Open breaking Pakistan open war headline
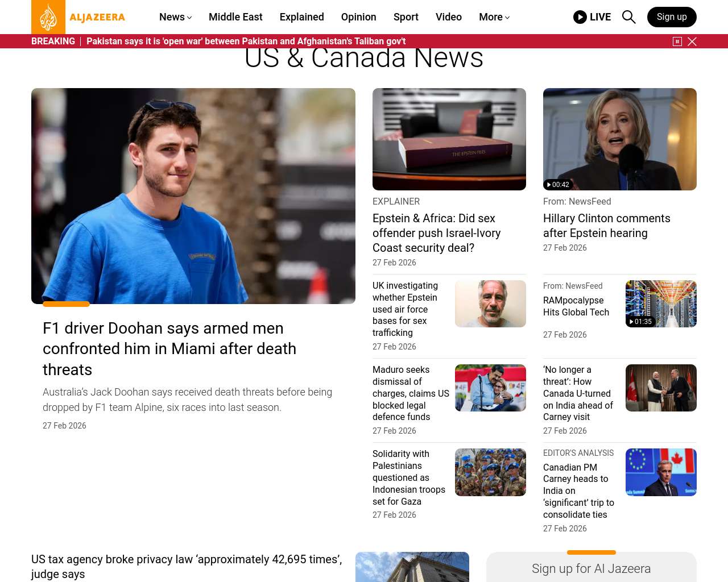This screenshot has width=728, height=582. click(246, 41)
